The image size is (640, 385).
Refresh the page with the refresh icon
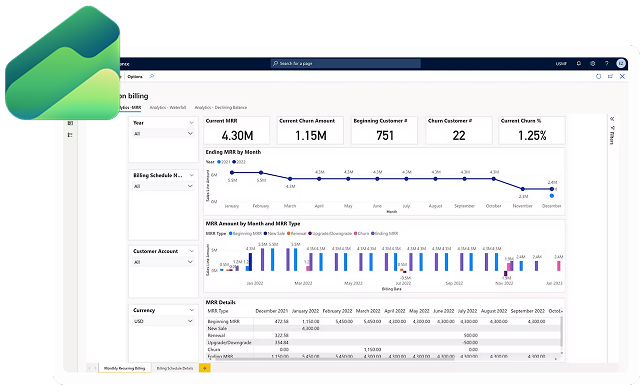[598, 76]
